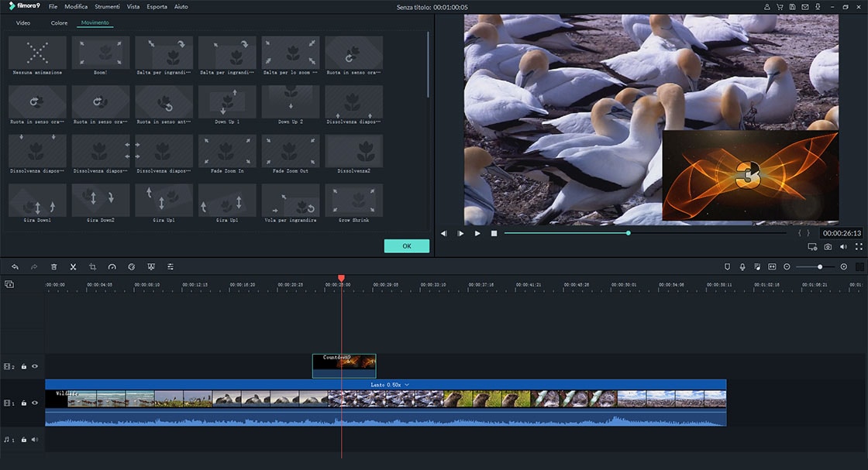Save project with the floppy disk icon
The width and height of the screenshot is (868, 470).
[x=792, y=7]
